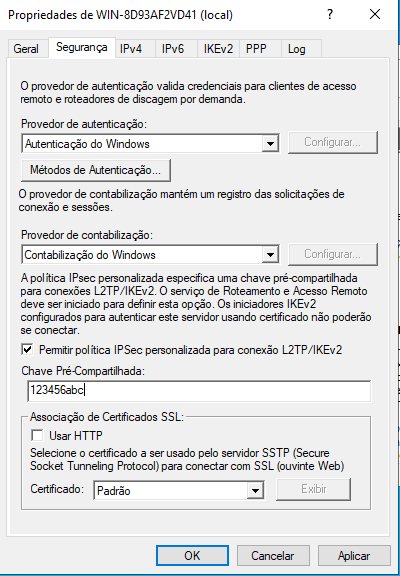Open the PPP tab
The image size is (400, 576).
pos(256,49)
